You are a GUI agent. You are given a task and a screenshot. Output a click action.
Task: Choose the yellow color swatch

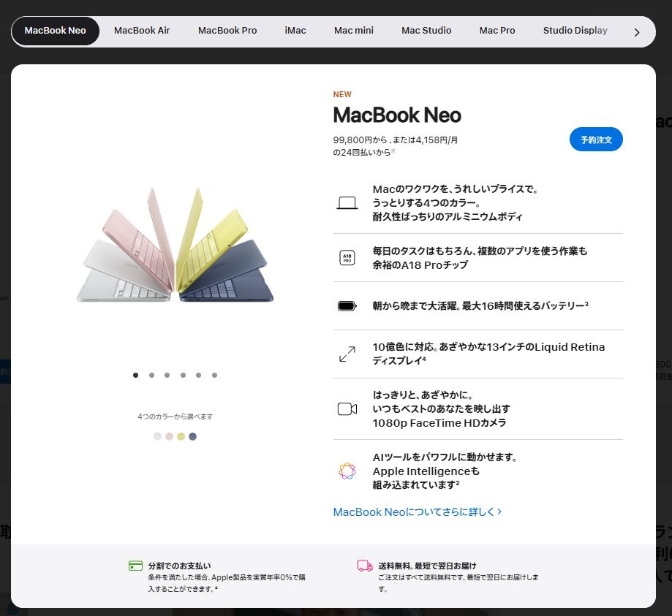tap(181, 437)
